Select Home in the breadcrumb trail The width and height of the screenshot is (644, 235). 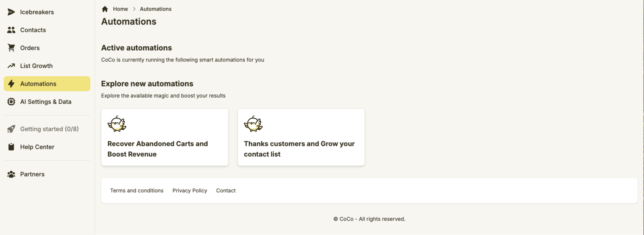120,9
